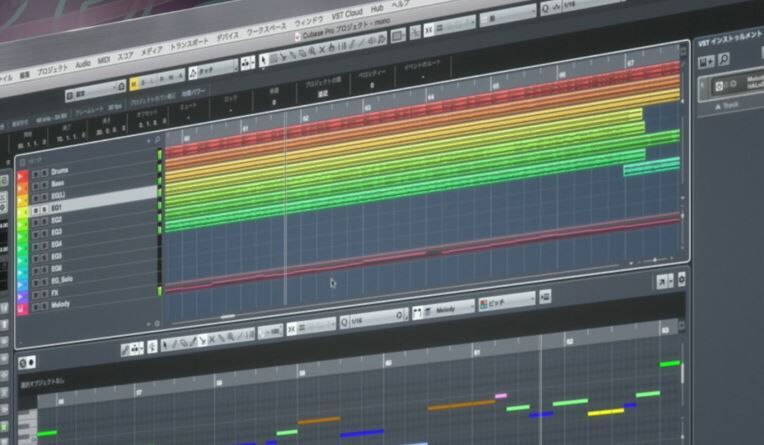Open the 1/16 quantize dropdown in key editor

tap(374, 318)
